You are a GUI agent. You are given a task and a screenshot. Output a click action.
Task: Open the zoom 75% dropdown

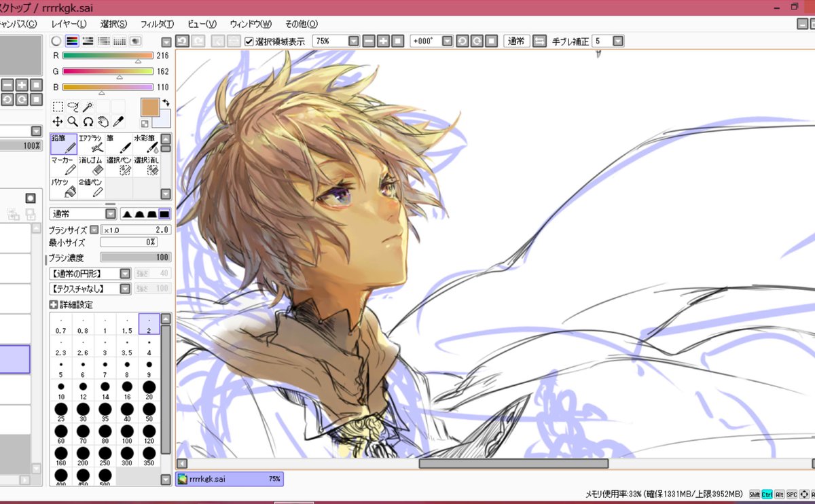pyautogui.click(x=353, y=41)
